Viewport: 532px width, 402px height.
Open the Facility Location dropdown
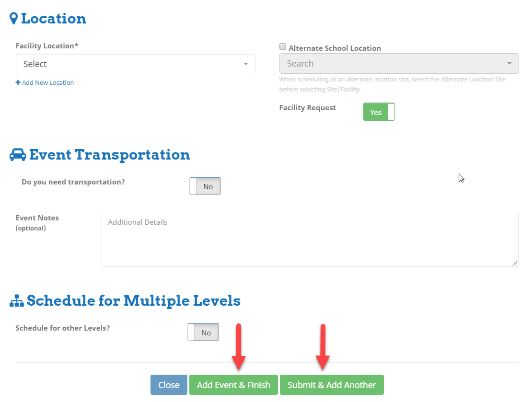tap(135, 64)
